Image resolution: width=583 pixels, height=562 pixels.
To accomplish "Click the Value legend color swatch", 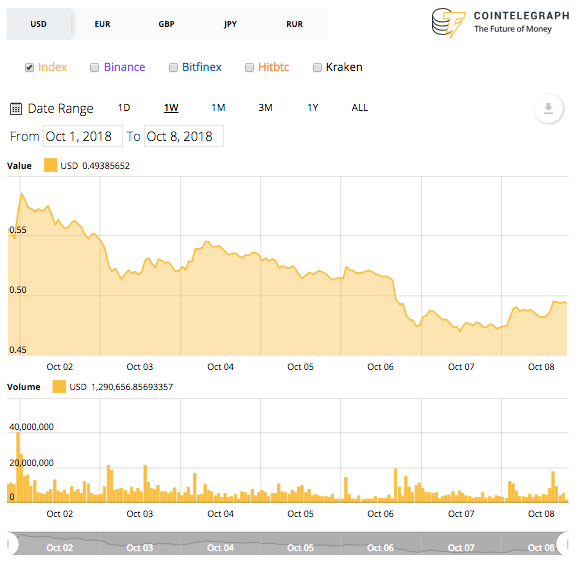I will click(x=50, y=165).
